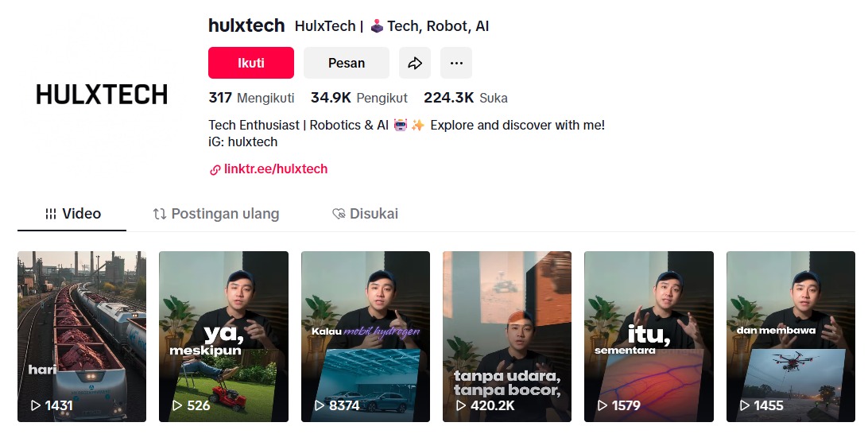868x434 pixels.
Task: Click the share arrow icon button
Action: pos(415,63)
